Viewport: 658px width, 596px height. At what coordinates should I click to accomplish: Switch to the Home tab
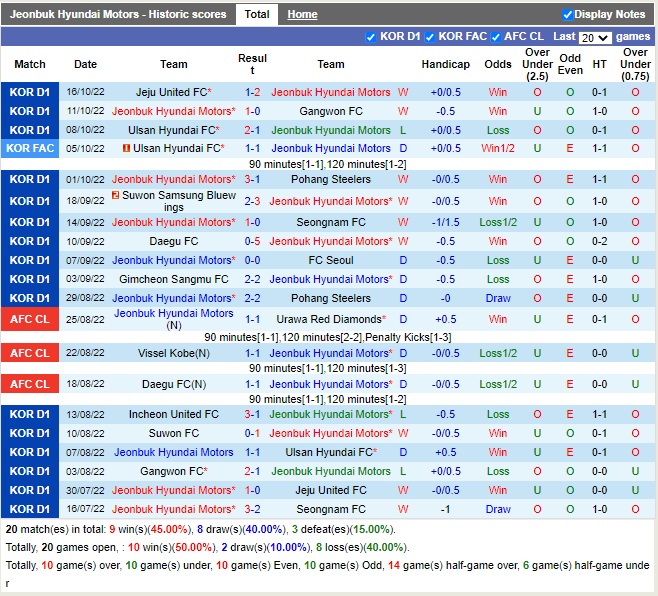click(302, 15)
